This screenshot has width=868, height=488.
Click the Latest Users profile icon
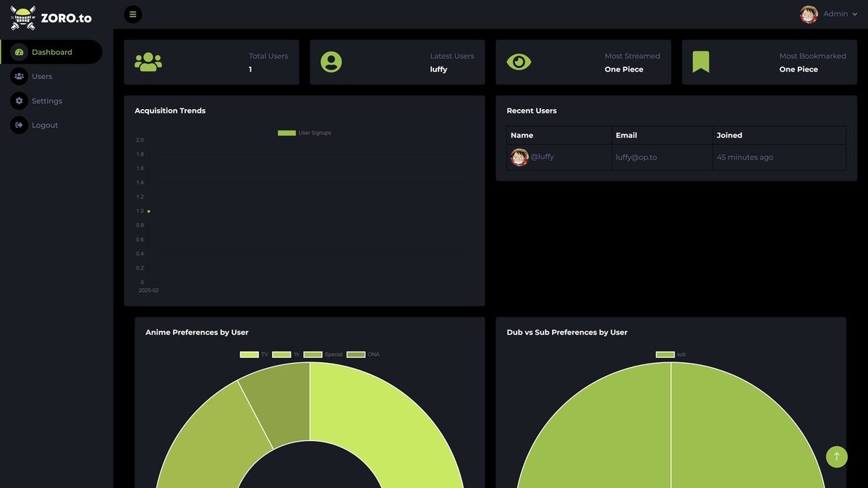pos(331,62)
